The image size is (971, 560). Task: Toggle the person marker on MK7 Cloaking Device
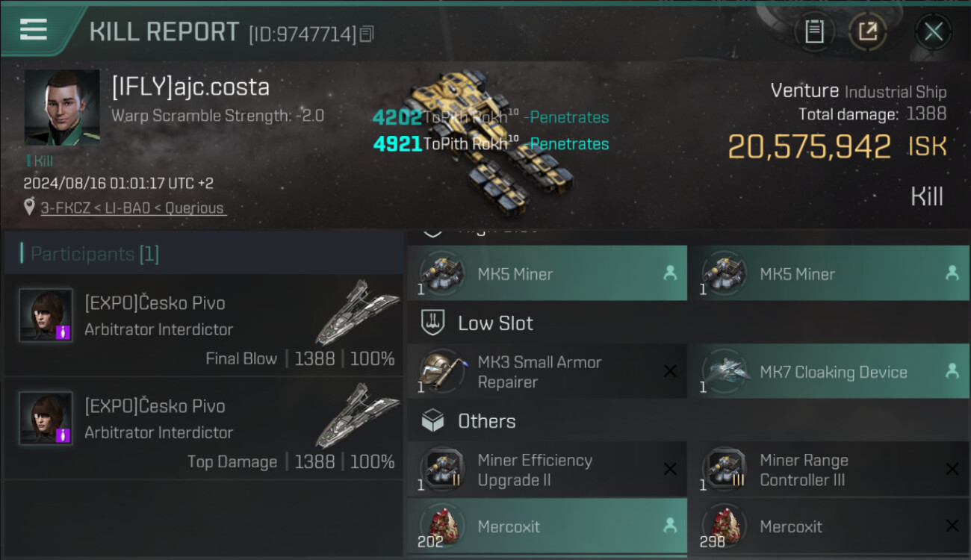tap(952, 371)
